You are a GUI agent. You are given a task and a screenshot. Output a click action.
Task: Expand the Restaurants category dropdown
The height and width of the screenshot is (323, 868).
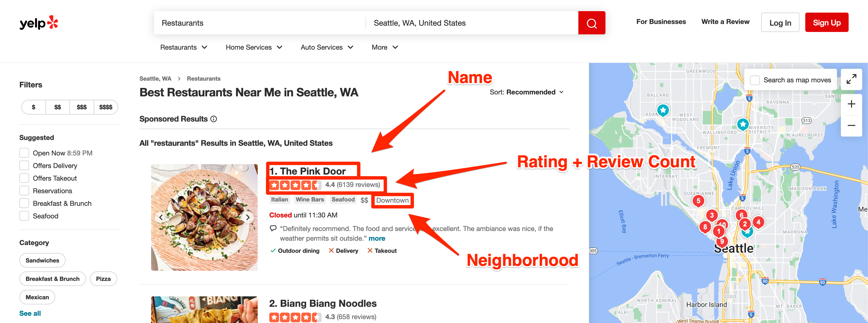(183, 47)
